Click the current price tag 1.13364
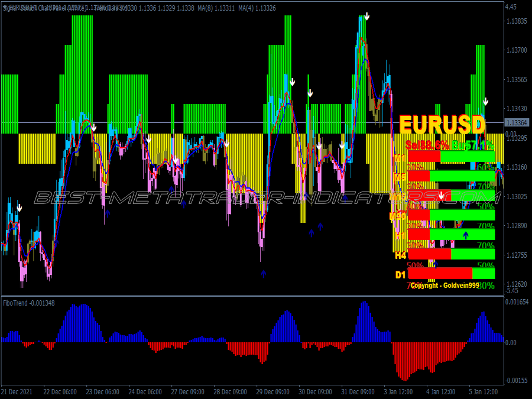Screen dimensions: 532x399 (x=517, y=122)
